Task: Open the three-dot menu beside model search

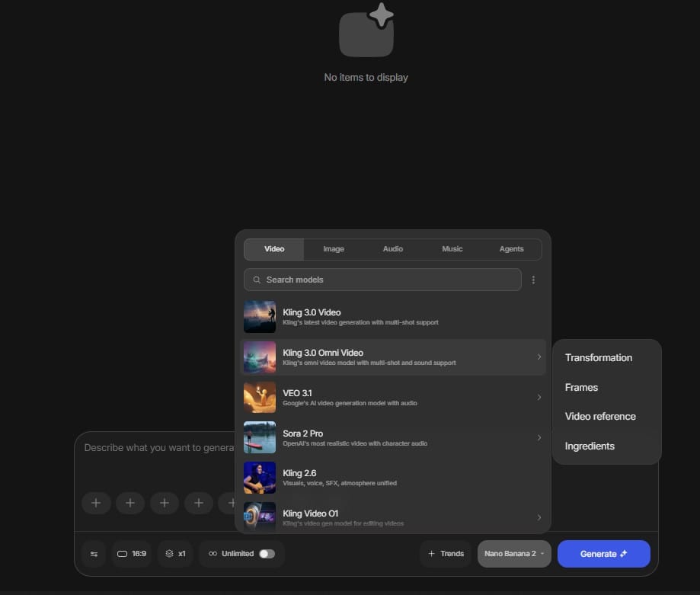Action: (x=533, y=280)
